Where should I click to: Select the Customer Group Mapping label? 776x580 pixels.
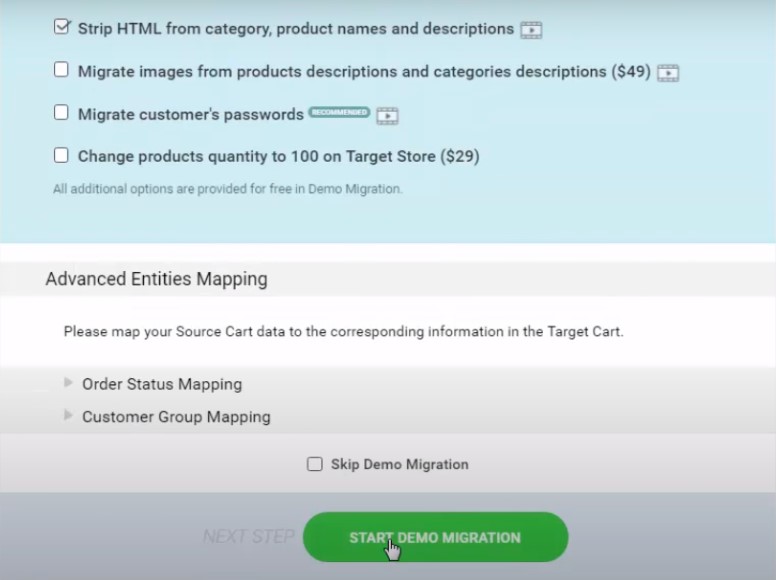coord(176,417)
